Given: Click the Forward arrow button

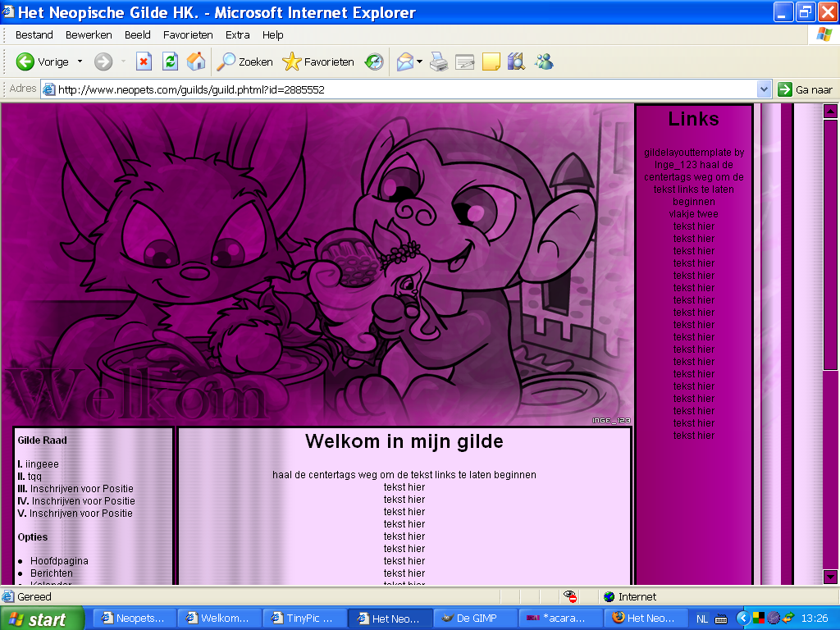Looking at the screenshot, I should coord(103,62).
